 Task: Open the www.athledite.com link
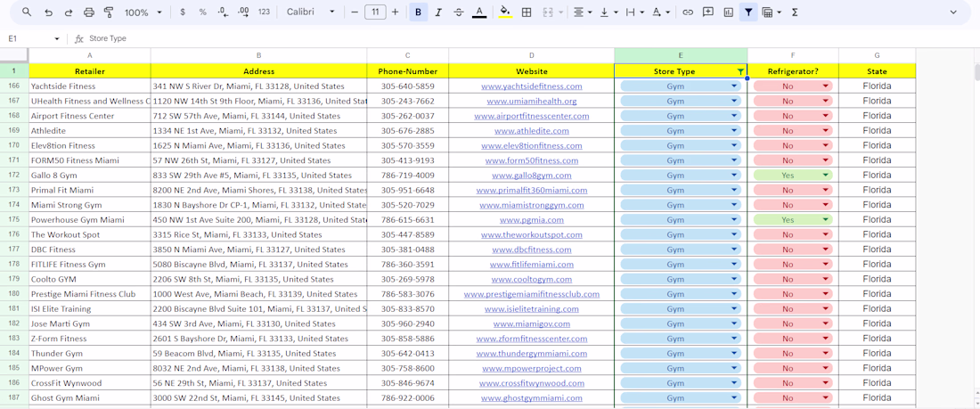coord(531,131)
